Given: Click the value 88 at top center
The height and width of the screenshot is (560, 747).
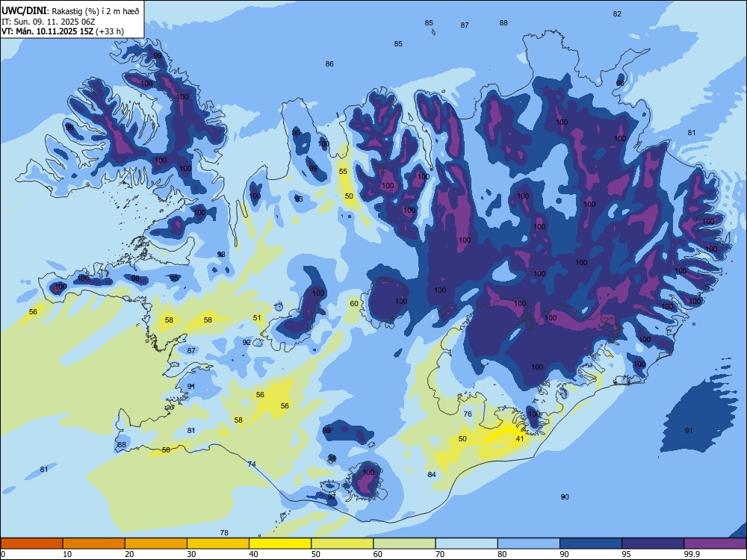Looking at the screenshot, I should pos(503,22).
